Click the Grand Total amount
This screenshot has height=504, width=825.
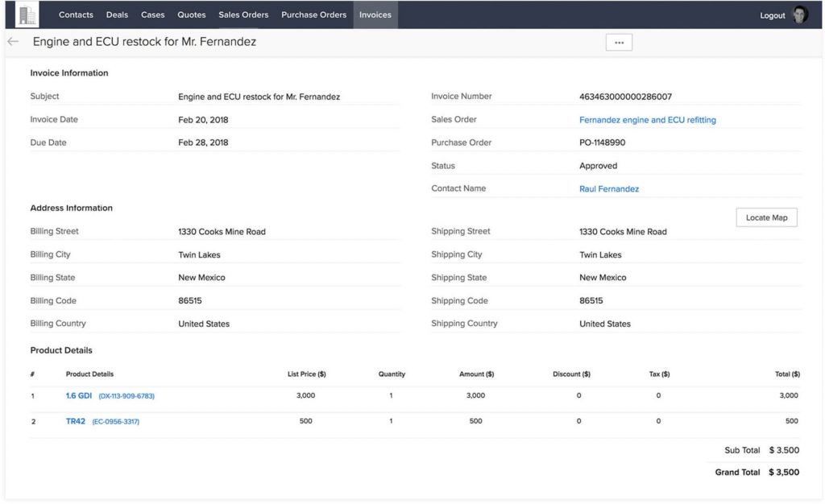783,473
